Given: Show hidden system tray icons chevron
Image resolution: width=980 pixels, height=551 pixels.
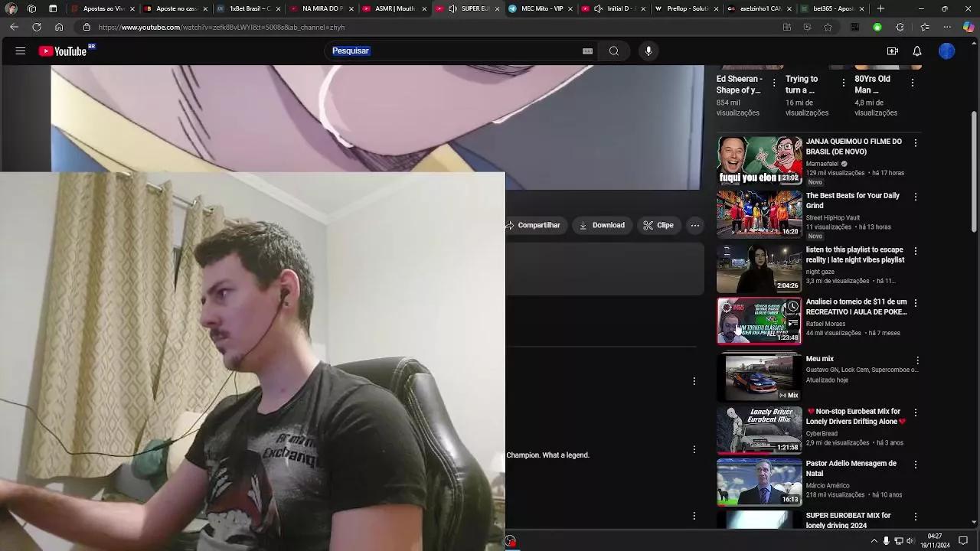Looking at the screenshot, I should (x=874, y=541).
